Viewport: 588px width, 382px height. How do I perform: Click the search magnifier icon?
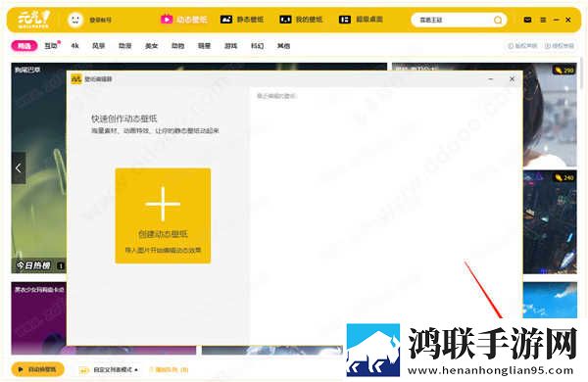pyautogui.click(x=498, y=20)
